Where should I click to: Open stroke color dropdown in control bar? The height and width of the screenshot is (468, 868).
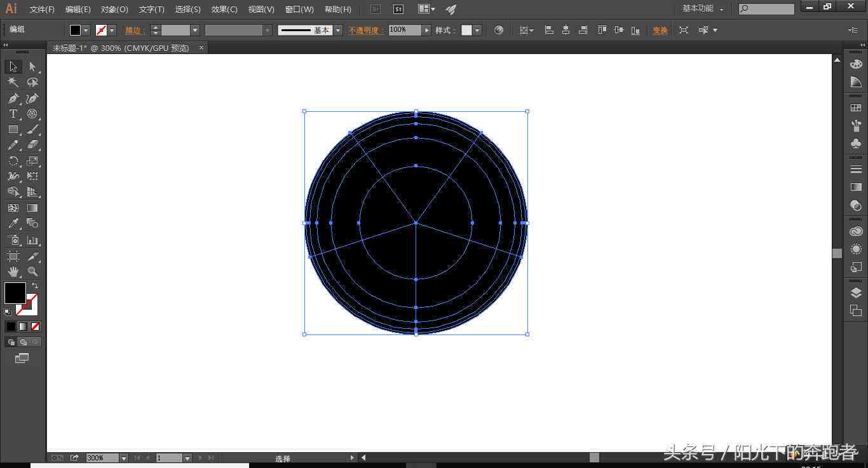[x=112, y=30]
